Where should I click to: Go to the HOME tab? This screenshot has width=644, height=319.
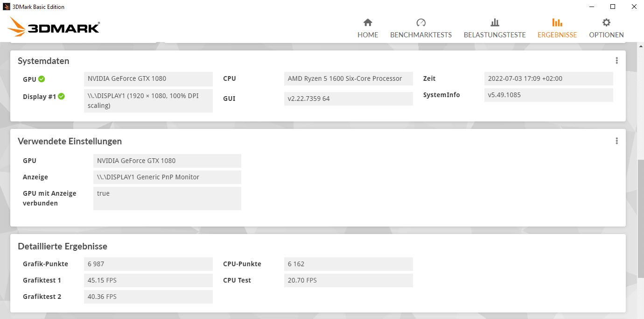point(368,28)
